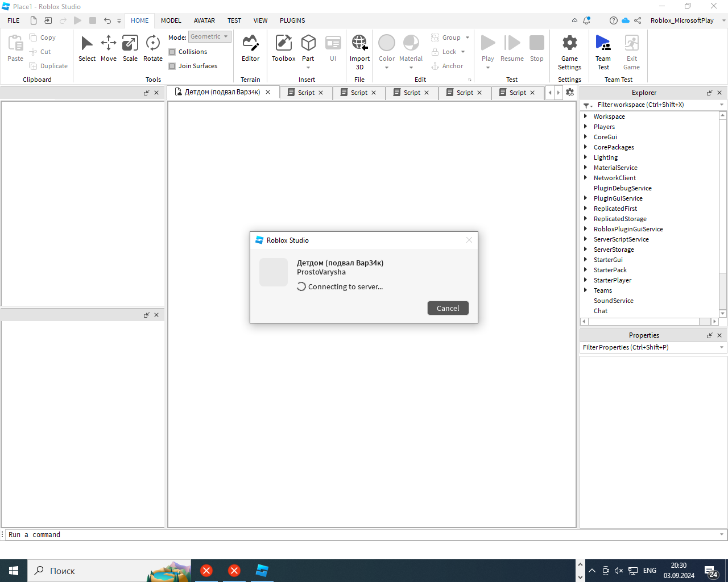This screenshot has height=582, width=728.
Task: Close the Roblox Studio connecting dialog
Action: pyautogui.click(x=469, y=240)
